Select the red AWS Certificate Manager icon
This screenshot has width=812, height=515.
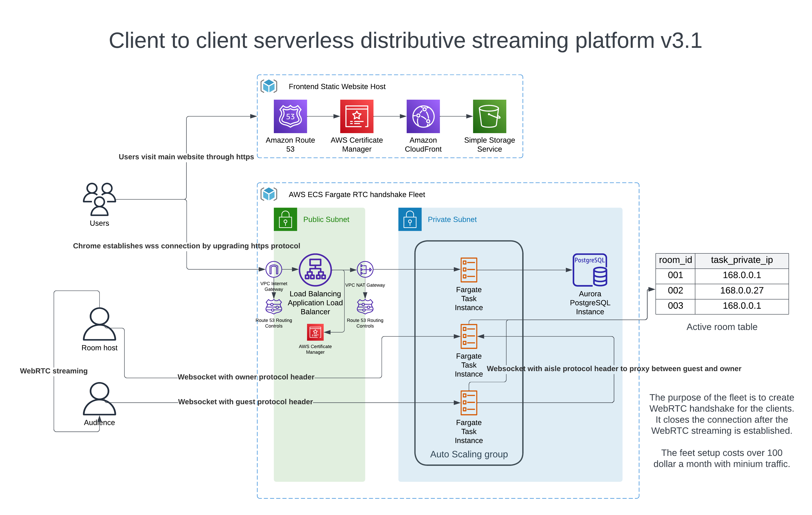click(x=356, y=116)
